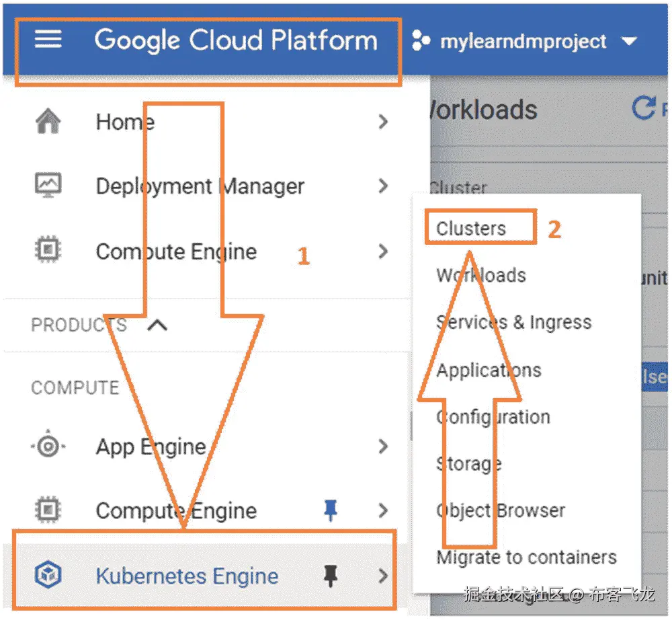Click the pinned Compute Engine chip icon
The height and width of the screenshot is (620, 672).
click(48, 510)
